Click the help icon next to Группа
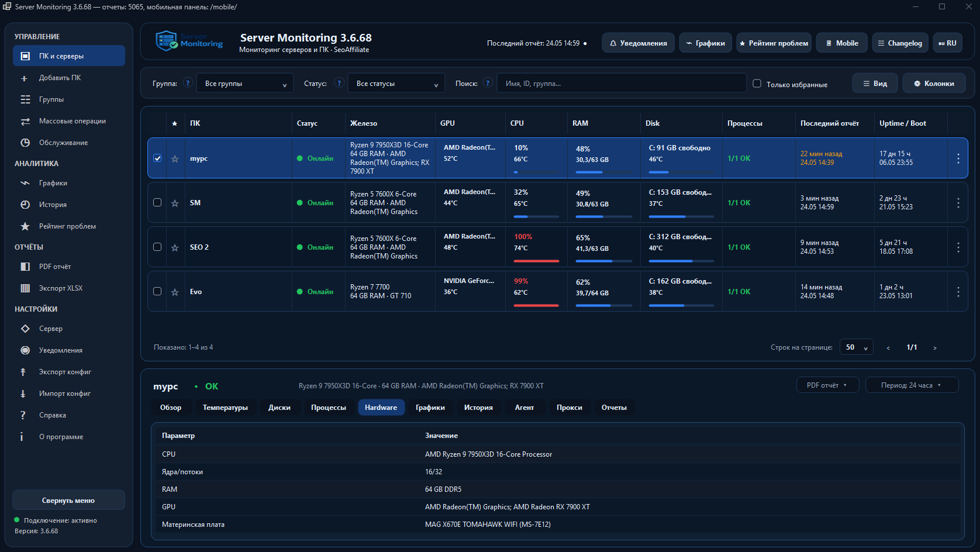The height and width of the screenshot is (552, 980). pyautogui.click(x=188, y=83)
